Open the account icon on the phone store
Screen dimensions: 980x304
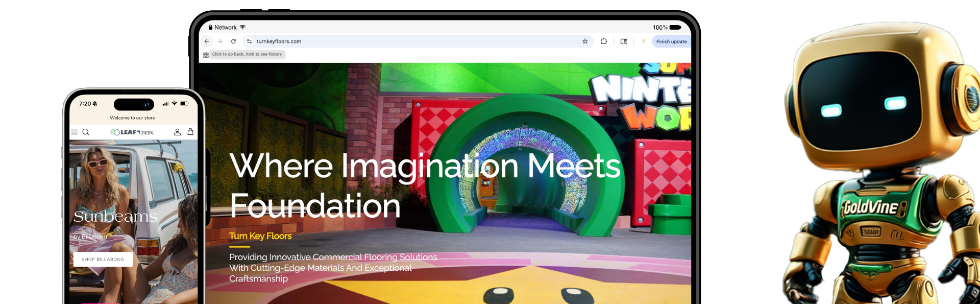click(x=177, y=132)
